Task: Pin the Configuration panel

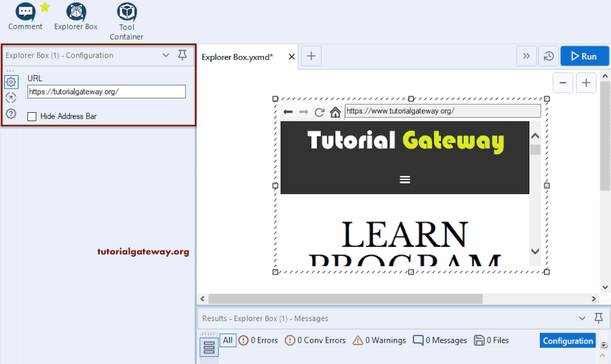Action: point(183,55)
